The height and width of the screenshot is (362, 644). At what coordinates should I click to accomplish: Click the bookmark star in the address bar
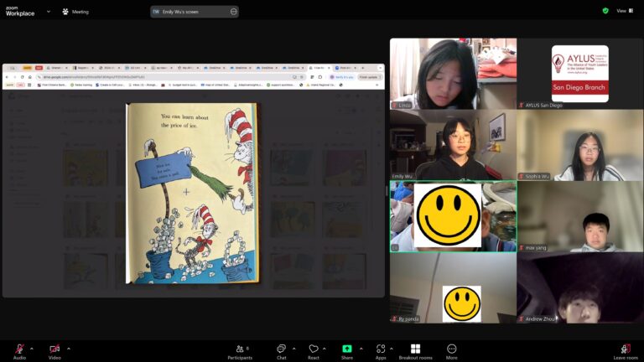302,77
